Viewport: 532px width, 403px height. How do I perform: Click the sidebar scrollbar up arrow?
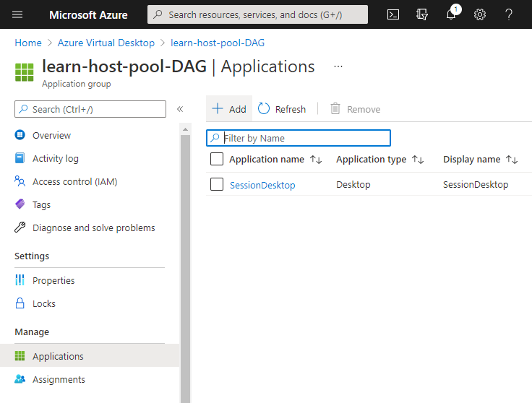185,129
